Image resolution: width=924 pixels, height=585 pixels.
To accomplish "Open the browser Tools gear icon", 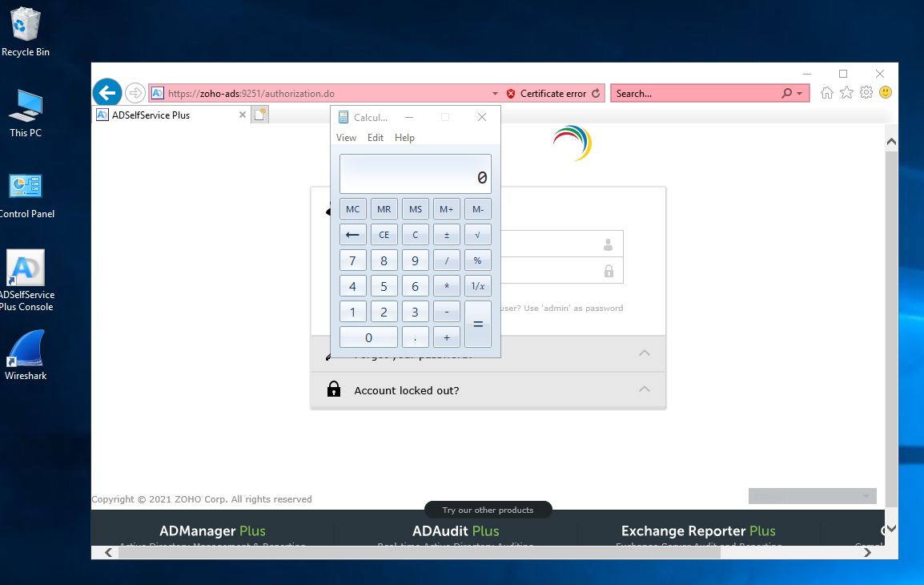I will point(866,93).
